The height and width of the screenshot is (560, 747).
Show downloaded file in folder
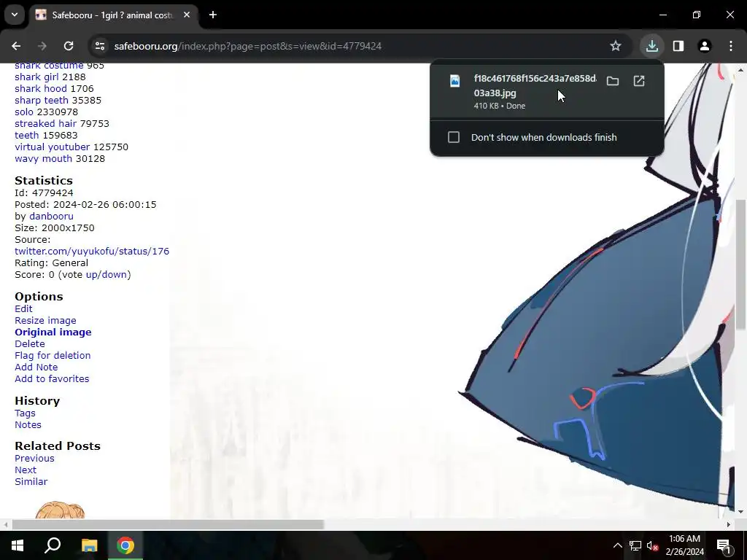click(613, 82)
